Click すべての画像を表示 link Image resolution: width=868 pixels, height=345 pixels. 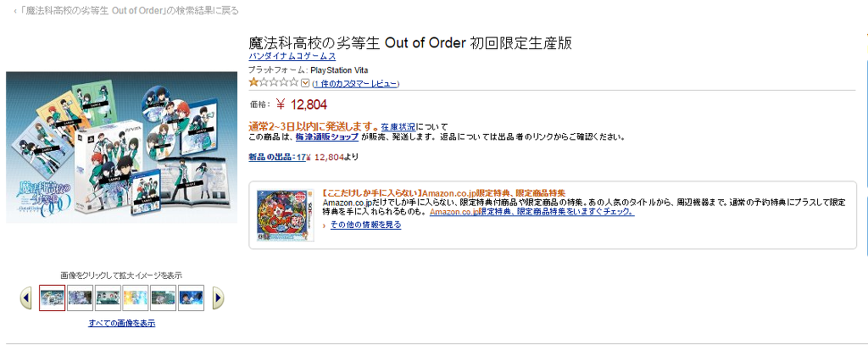coord(122,323)
